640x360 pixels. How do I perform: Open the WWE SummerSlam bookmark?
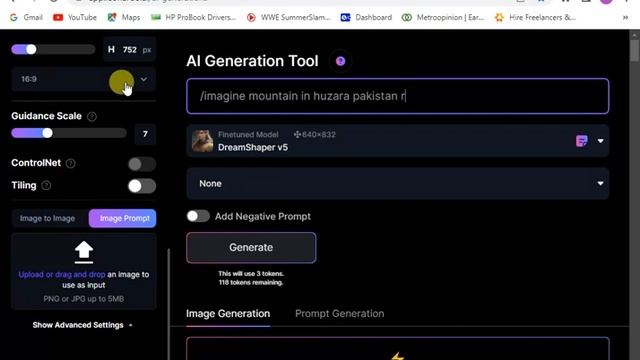(289, 18)
